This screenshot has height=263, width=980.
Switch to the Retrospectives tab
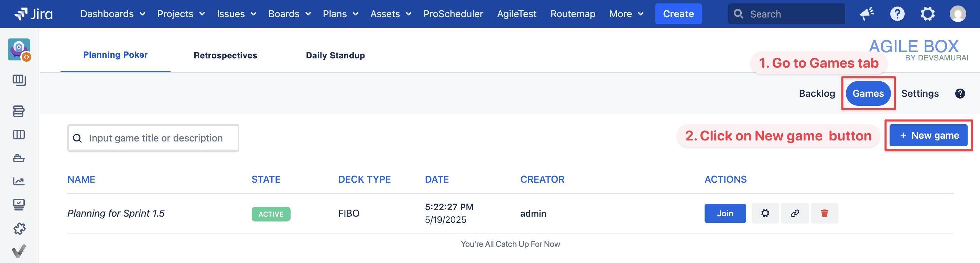[225, 56]
